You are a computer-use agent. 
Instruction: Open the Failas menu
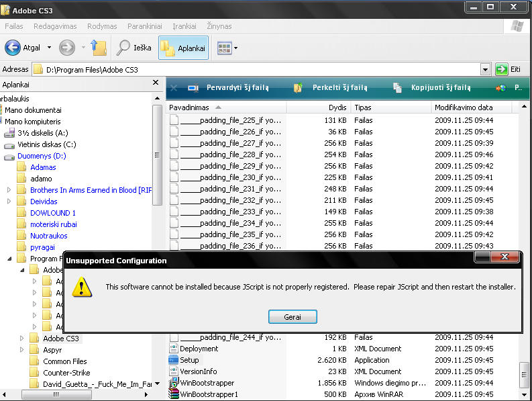pos(15,26)
